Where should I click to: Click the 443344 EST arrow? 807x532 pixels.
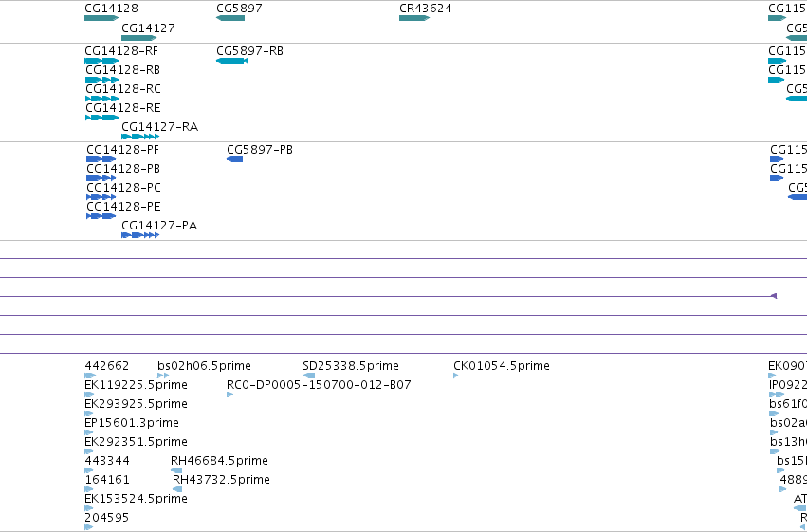(88, 470)
